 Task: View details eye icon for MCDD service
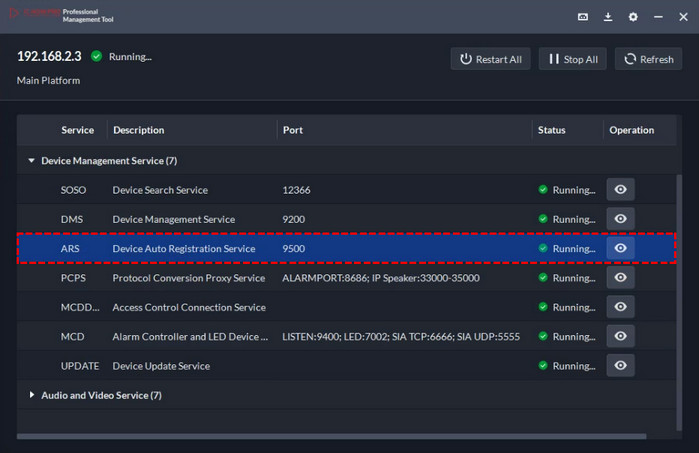(x=621, y=307)
